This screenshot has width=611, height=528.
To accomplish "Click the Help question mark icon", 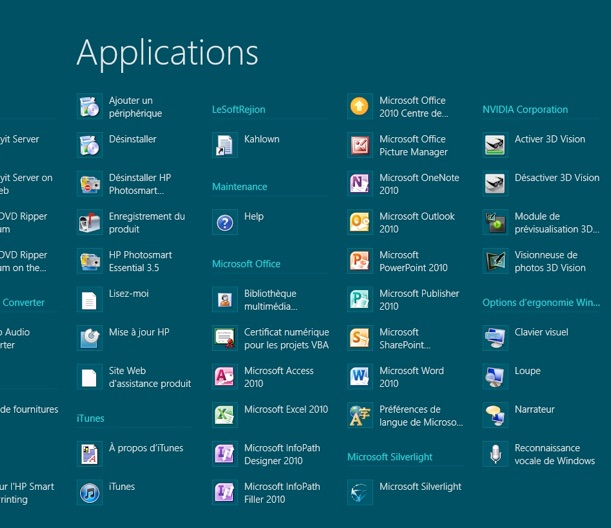I will tap(225, 222).
